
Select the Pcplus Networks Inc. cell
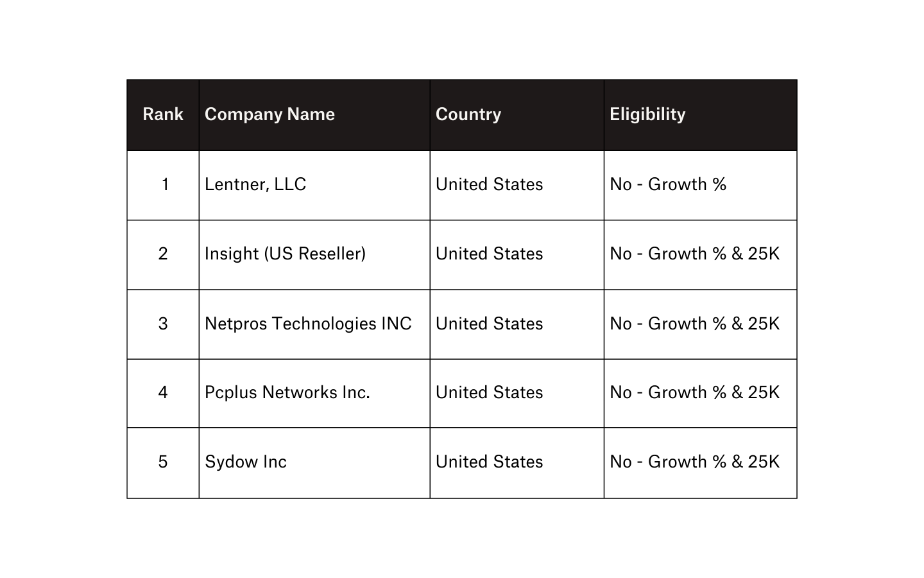click(287, 392)
